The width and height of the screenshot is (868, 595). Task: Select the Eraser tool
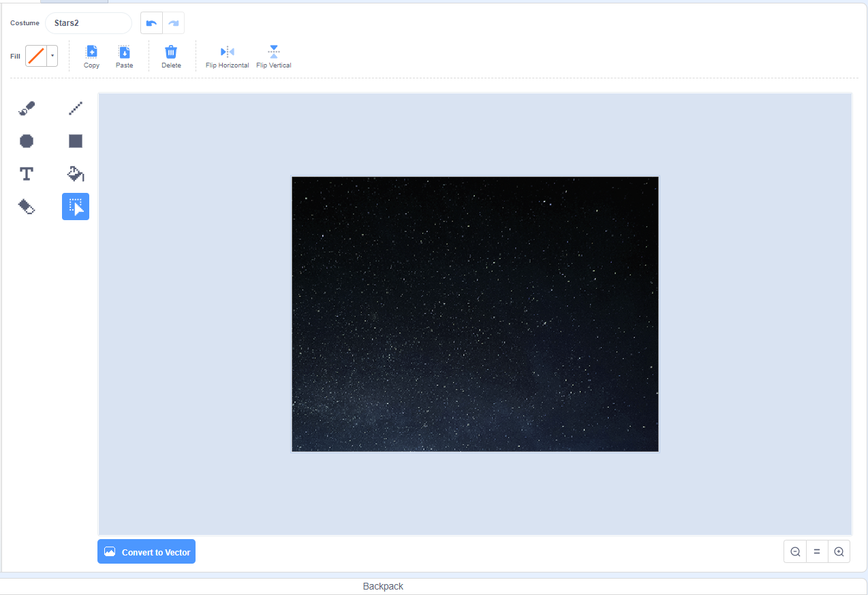pos(27,206)
